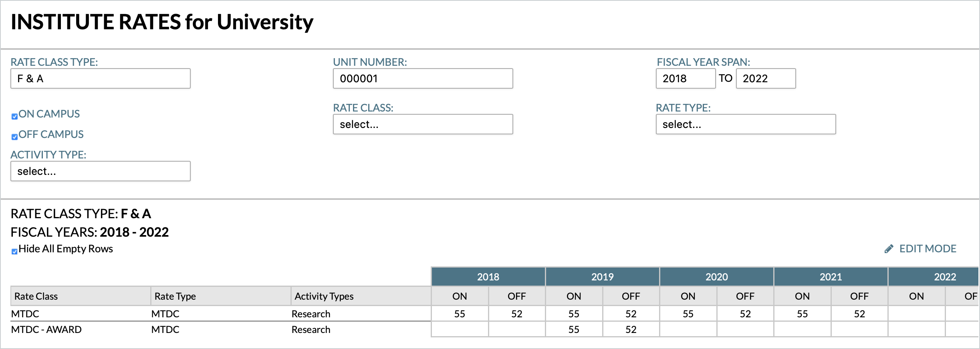Select the 2018 year column header
The width and height of the screenshot is (980, 349).
[x=488, y=277]
